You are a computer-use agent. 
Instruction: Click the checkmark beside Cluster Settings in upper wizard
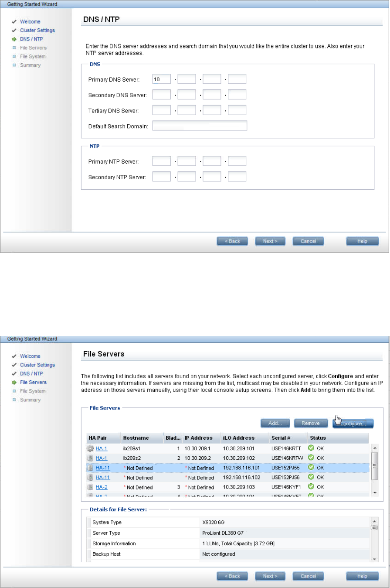[14, 30]
